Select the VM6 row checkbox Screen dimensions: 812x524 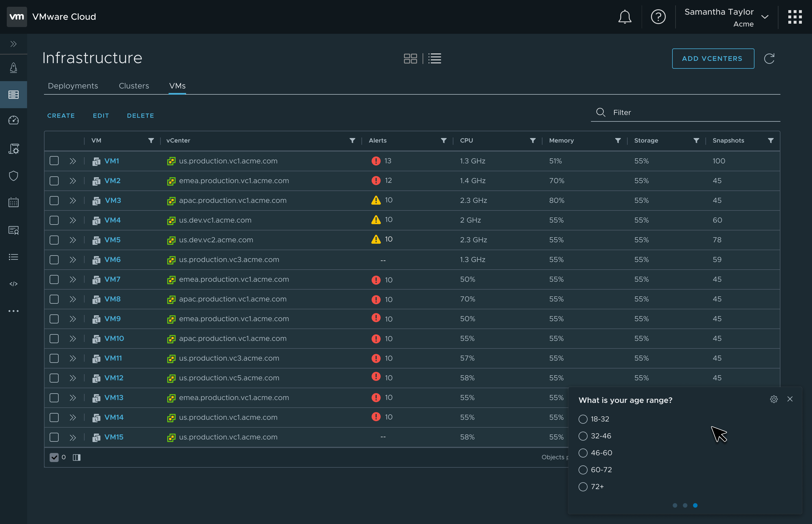point(54,259)
